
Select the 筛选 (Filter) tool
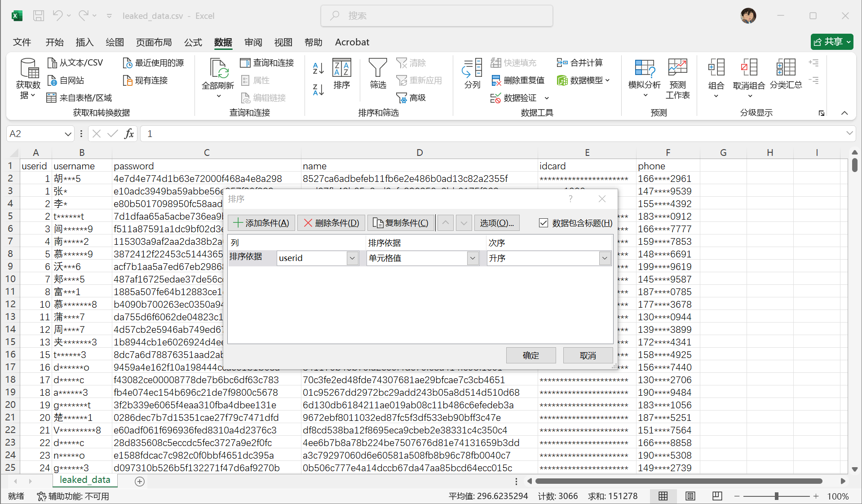[x=378, y=74]
